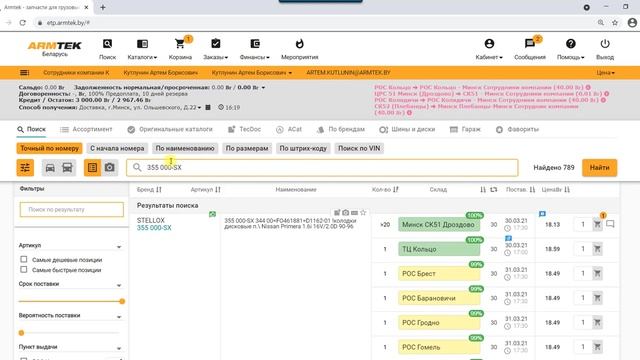The height and width of the screenshot is (360, 640).
Task: Add РОС Гродно offer to cart
Action: pos(597,322)
